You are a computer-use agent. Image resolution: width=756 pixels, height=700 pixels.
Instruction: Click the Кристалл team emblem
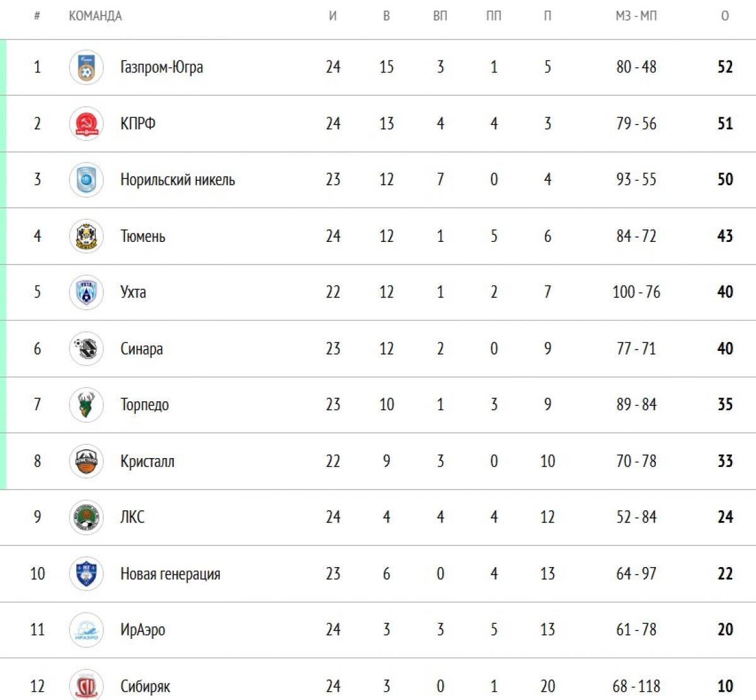(x=86, y=461)
